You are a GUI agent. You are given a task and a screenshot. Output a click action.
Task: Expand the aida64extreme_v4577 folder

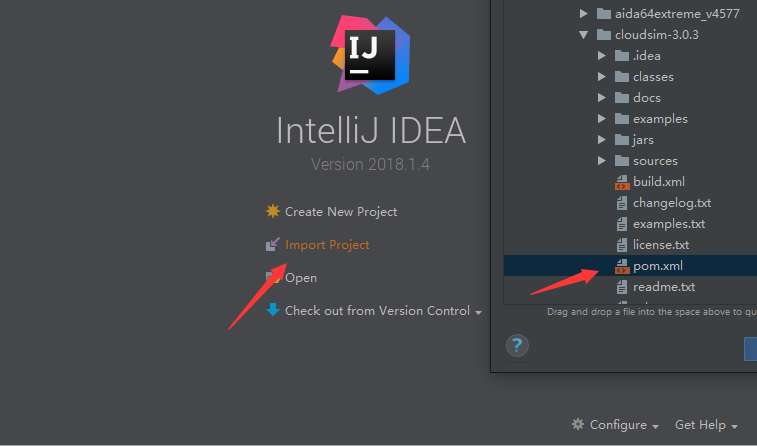pyautogui.click(x=584, y=14)
